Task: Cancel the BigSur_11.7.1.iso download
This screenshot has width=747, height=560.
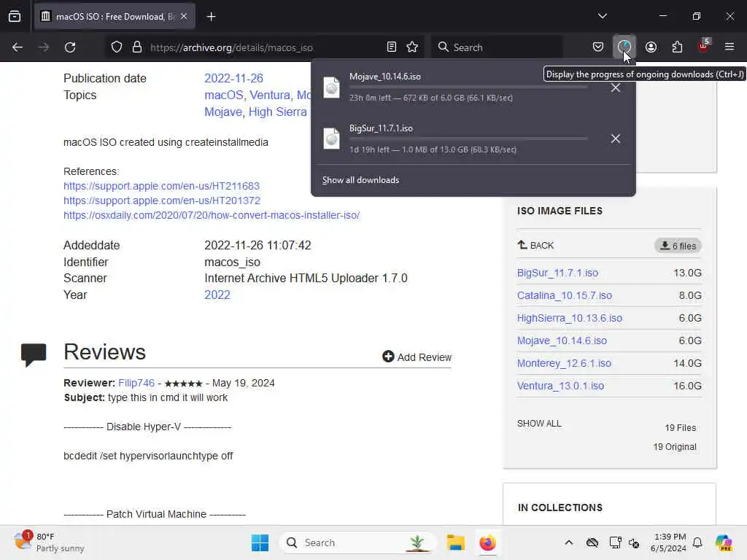Action: (616, 139)
